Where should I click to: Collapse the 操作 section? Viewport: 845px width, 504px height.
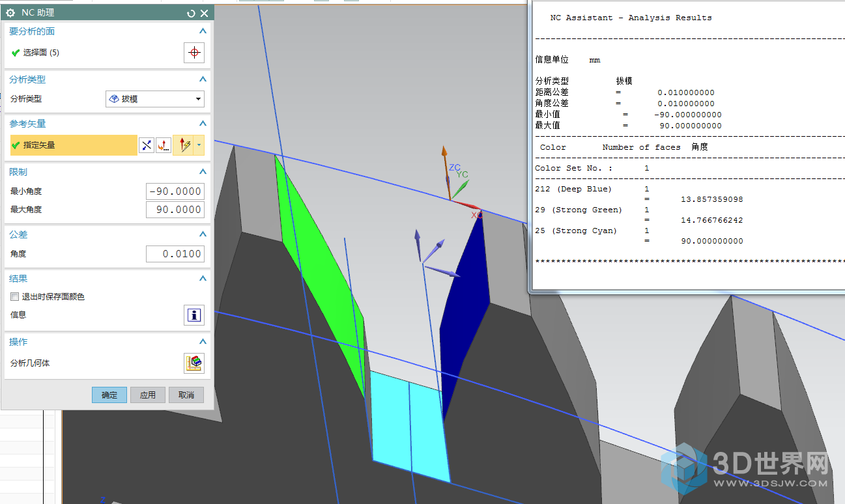click(203, 342)
